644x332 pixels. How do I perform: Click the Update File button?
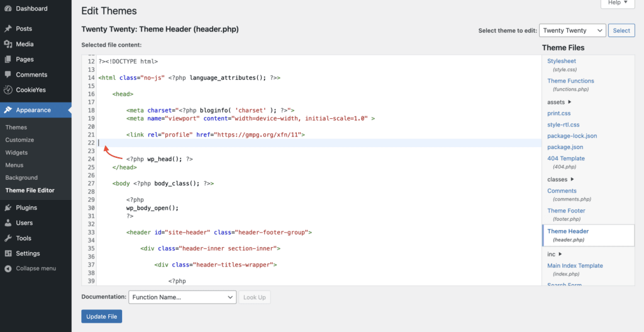(102, 316)
